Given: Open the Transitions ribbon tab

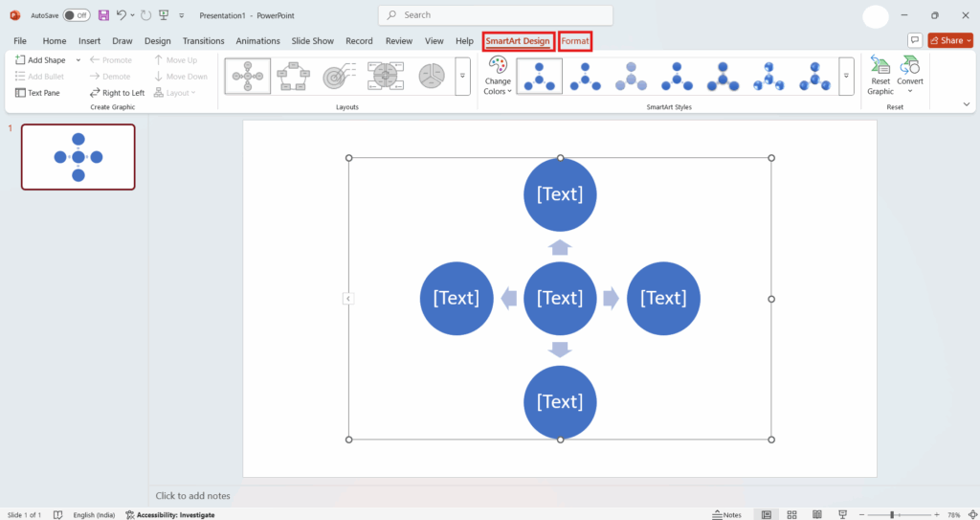Looking at the screenshot, I should pyautogui.click(x=203, y=41).
